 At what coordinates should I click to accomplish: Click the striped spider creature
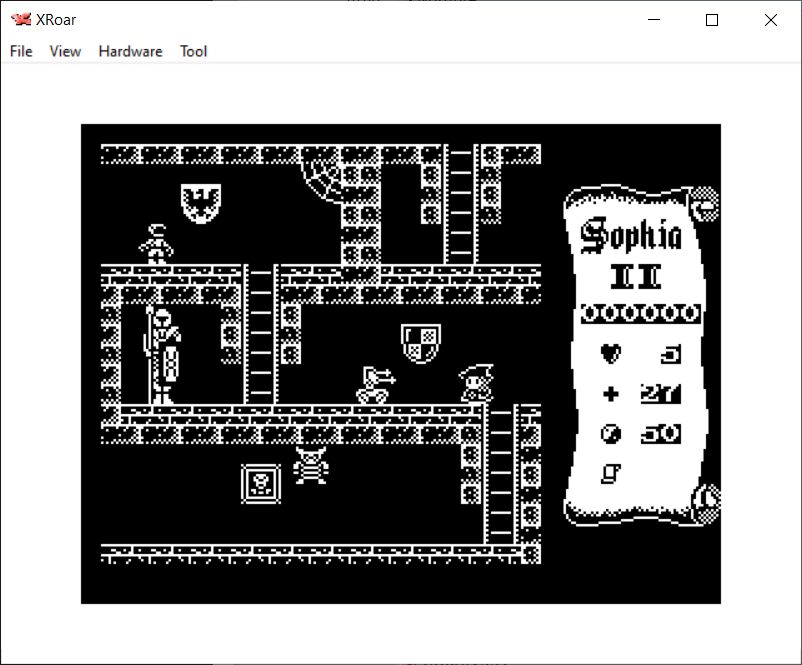click(313, 466)
